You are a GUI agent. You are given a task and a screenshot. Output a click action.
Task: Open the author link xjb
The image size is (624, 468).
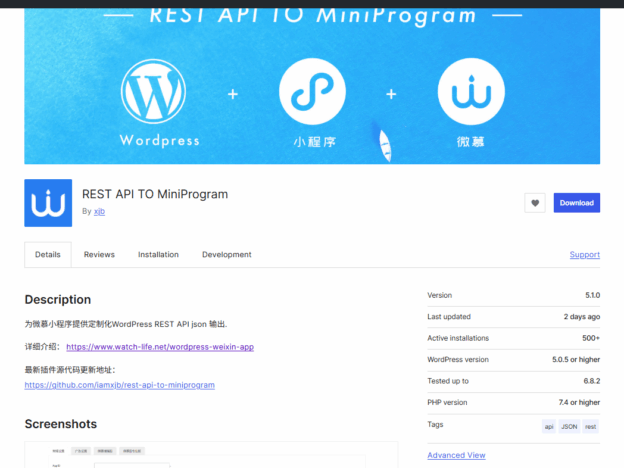click(99, 211)
